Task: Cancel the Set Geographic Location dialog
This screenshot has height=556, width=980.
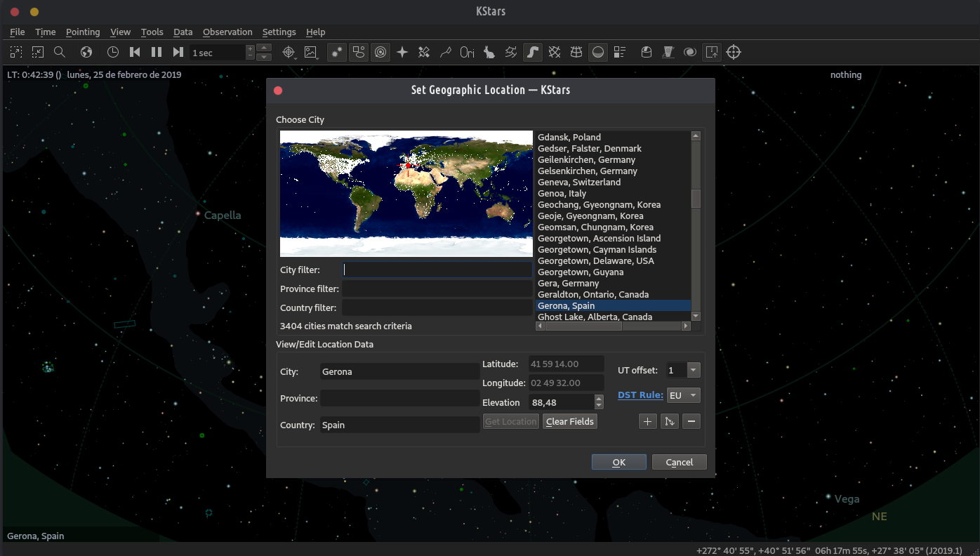Action: (x=679, y=462)
